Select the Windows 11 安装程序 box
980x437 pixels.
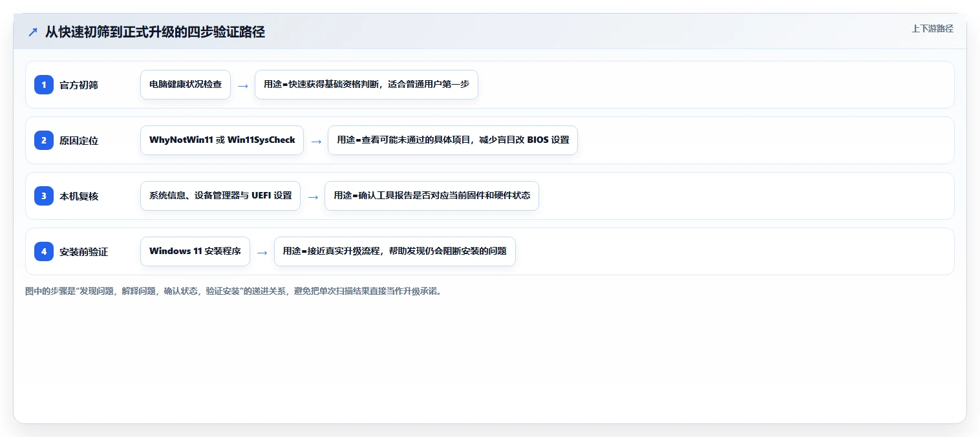tap(195, 251)
